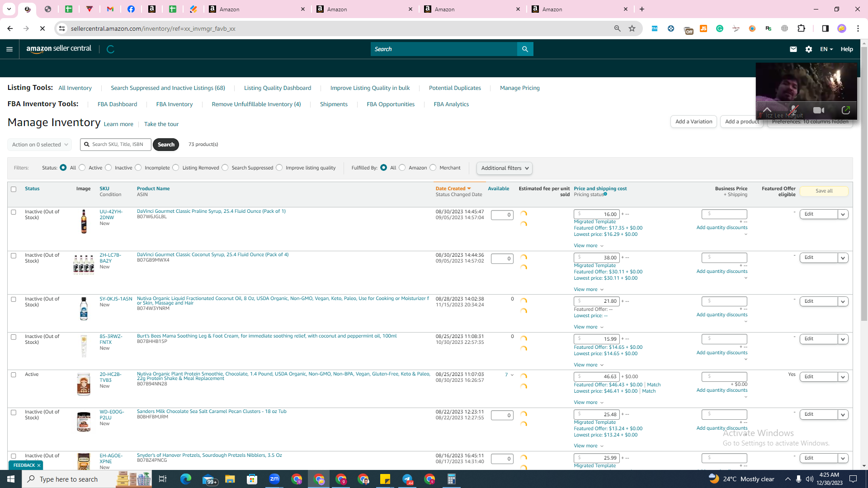868x488 pixels.
Task: Filter by Fulfilled By Merchant radio
Action: click(433, 168)
